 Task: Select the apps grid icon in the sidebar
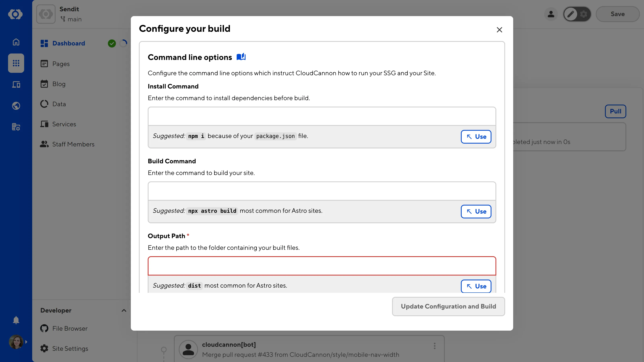pyautogui.click(x=16, y=63)
